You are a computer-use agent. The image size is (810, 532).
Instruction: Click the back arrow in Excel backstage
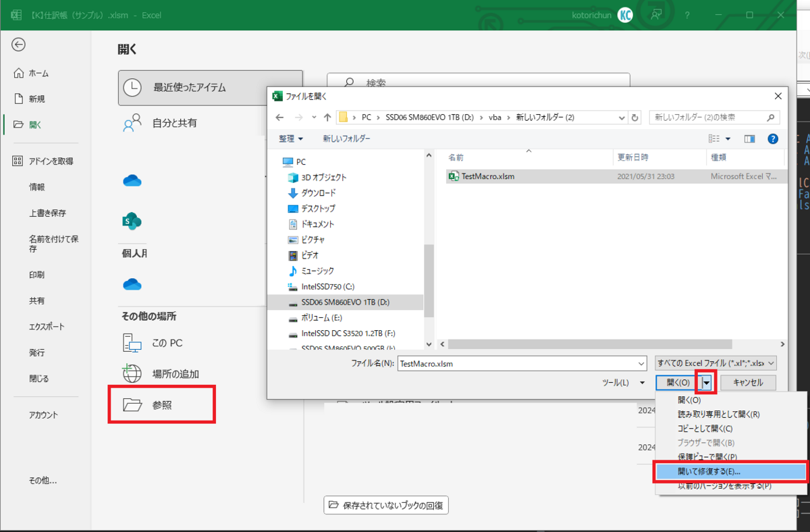(x=19, y=45)
